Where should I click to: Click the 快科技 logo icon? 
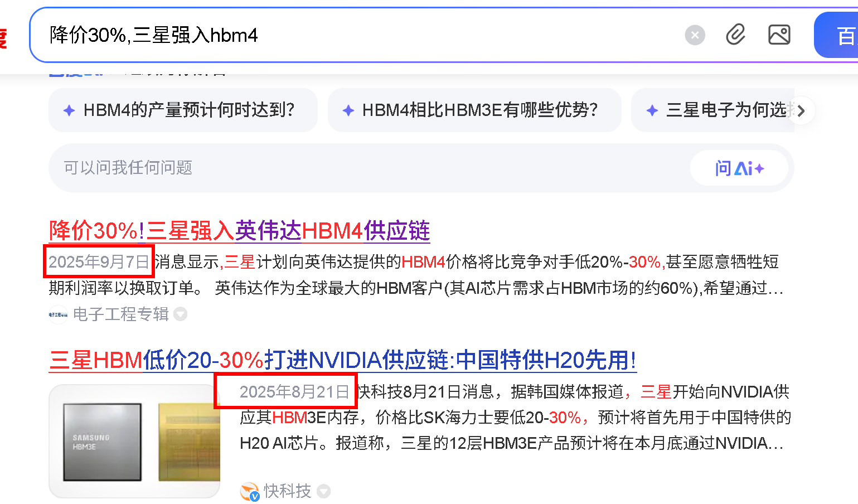[x=250, y=492]
